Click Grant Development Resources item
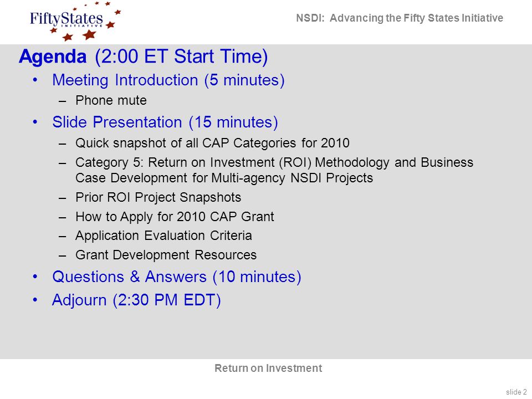532x399 pixels. tap(166, 255)
